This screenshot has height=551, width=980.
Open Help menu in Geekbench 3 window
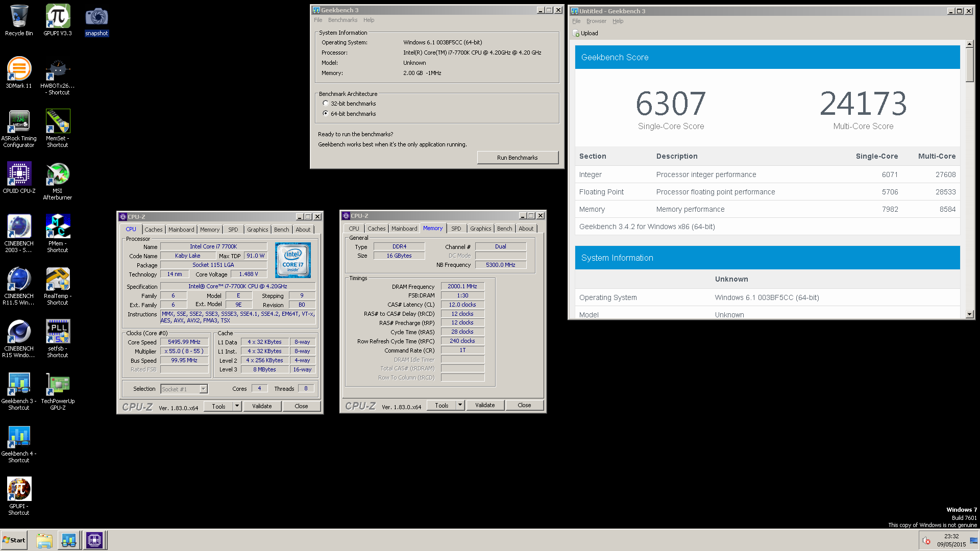point(369,20)
